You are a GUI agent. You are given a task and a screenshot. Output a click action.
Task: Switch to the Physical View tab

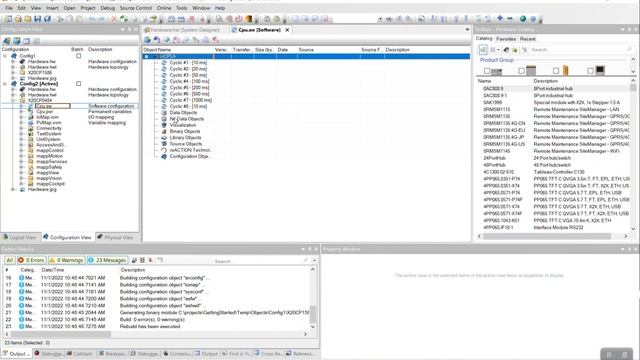[x=115, y=237]
